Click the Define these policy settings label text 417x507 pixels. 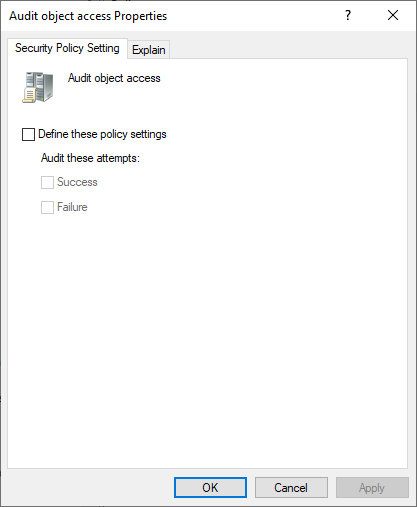pos(102,134)
